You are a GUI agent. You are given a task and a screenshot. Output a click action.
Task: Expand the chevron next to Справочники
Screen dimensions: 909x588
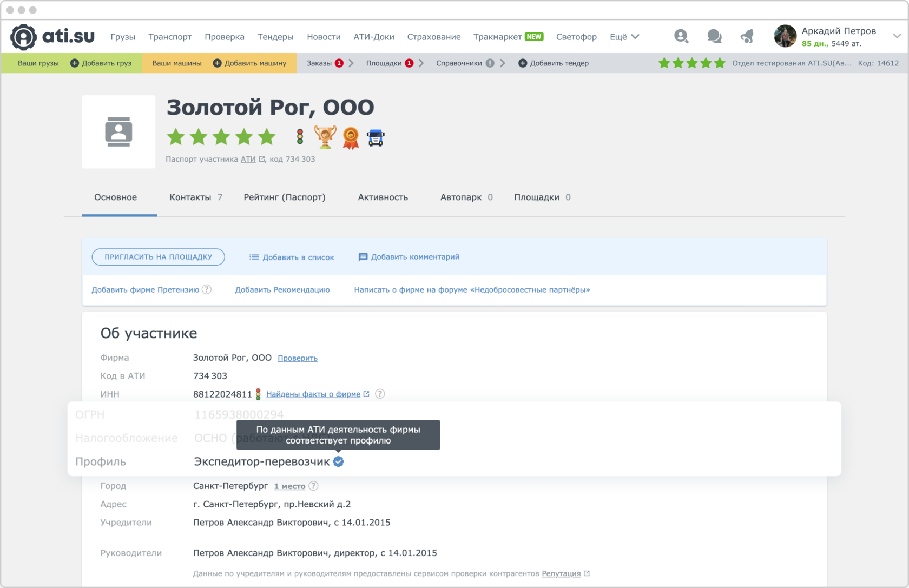point(503,63)
